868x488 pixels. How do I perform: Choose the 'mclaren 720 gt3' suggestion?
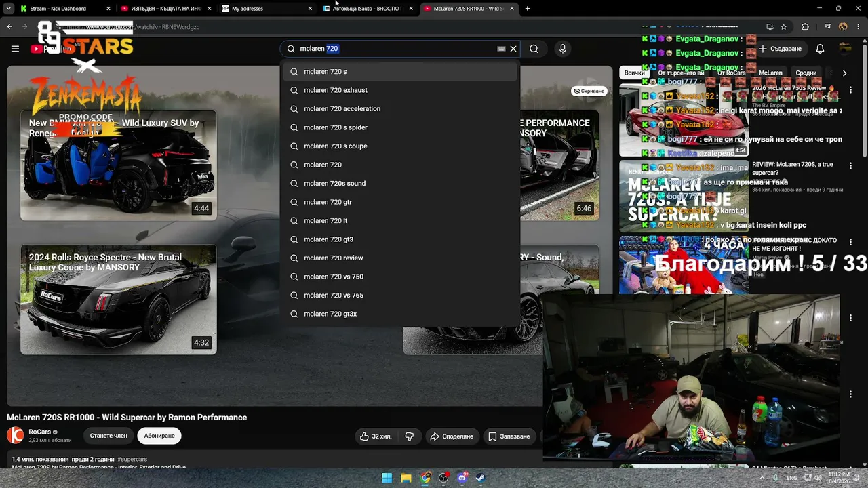(x=401, y=239)
